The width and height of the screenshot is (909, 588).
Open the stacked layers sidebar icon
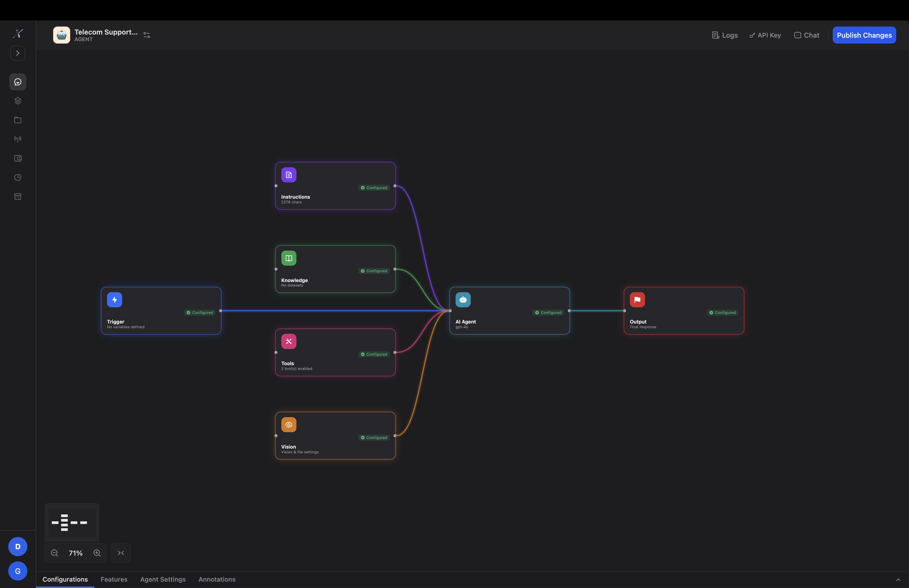tap(18, 101)
